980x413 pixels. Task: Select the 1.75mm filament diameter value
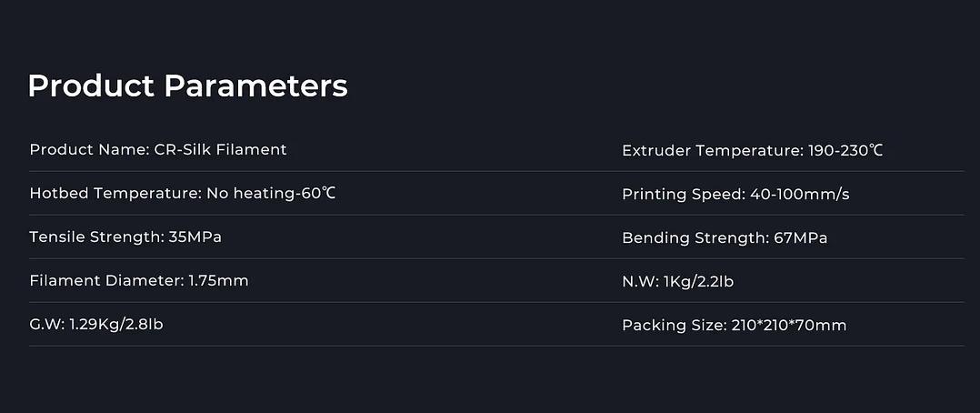pyautogui.click(x=218, y=281)
